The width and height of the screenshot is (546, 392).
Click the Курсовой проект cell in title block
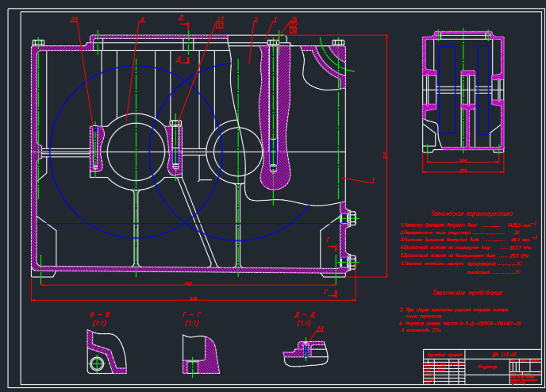(444, 355)
